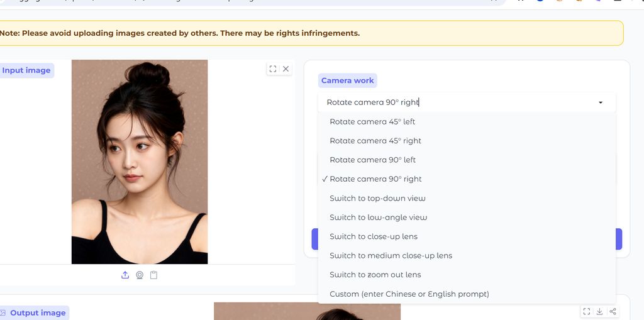The height and width of the screenshot is (320, 644).
Task: Download the output image
Action: pyautogui.click(x=599, y=311)
